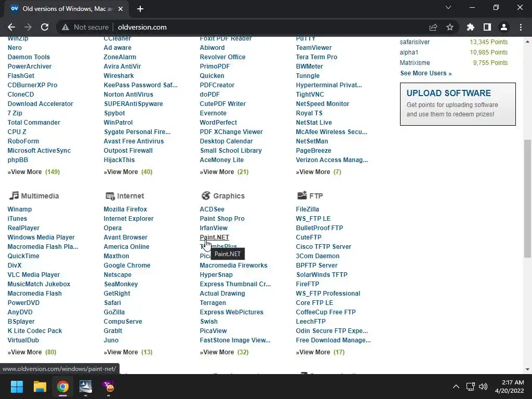Viewport: 532px width, 399px height.
Task: View more FTP software (17)
Action: pyautogui.click(x=320, y=352)
